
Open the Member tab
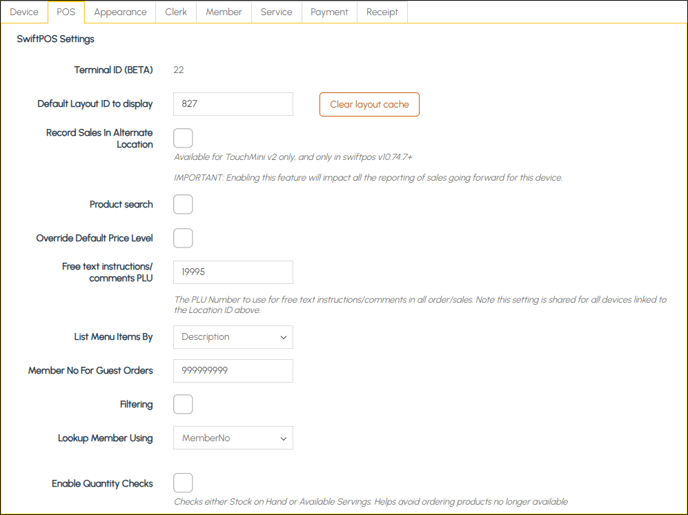(224, 12)
